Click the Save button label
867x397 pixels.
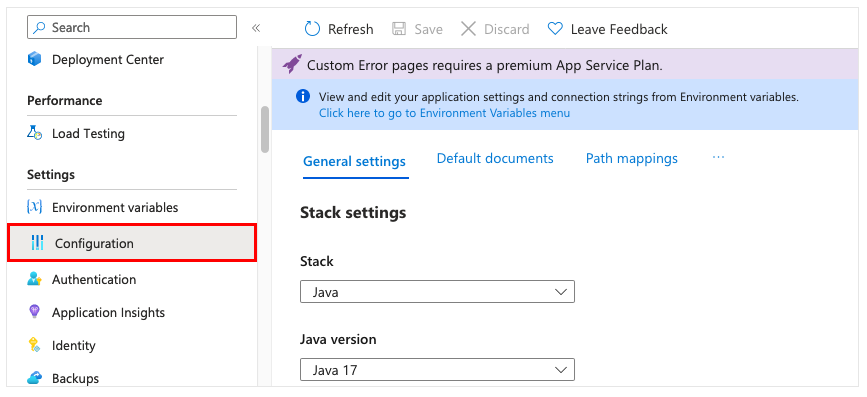(429, 29)
